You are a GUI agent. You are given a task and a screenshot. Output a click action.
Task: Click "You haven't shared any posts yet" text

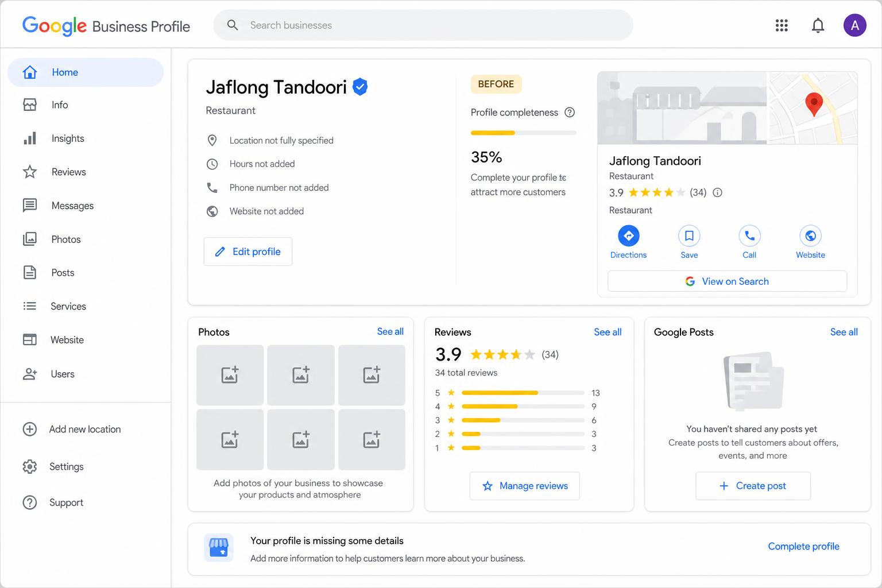click(752, 429)
